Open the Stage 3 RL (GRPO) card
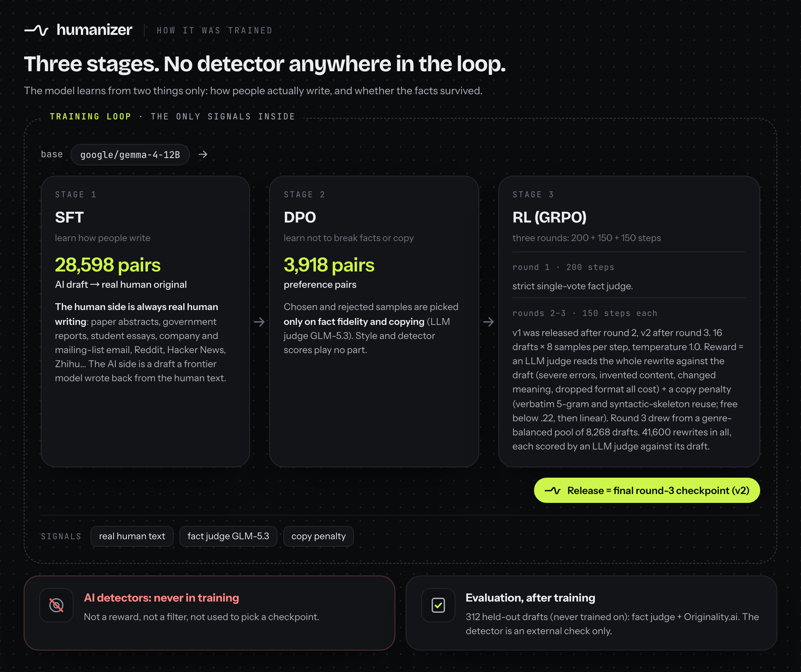Viewport: 801px width, 672px height. click(x=629, y=322)
